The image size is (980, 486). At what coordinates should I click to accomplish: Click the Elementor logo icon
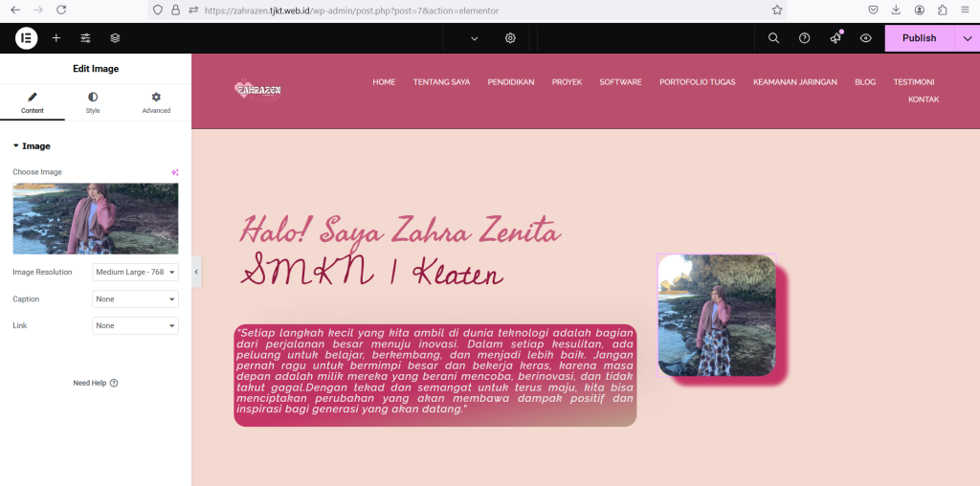[26, 38]
